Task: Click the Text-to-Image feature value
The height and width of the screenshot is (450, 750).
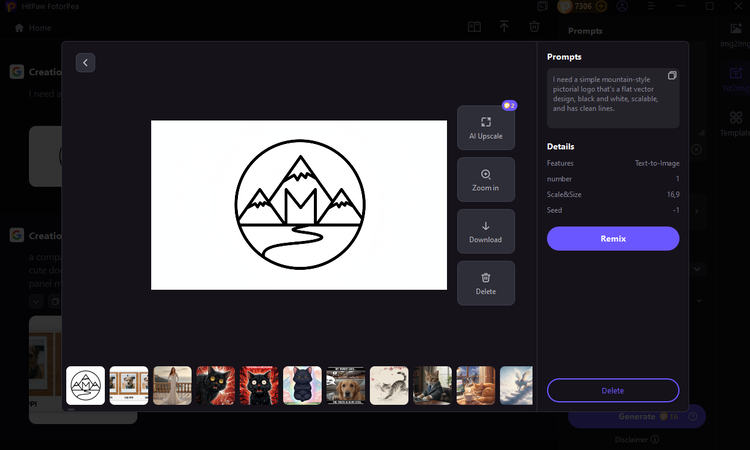Action: click(x=657, y=163)
